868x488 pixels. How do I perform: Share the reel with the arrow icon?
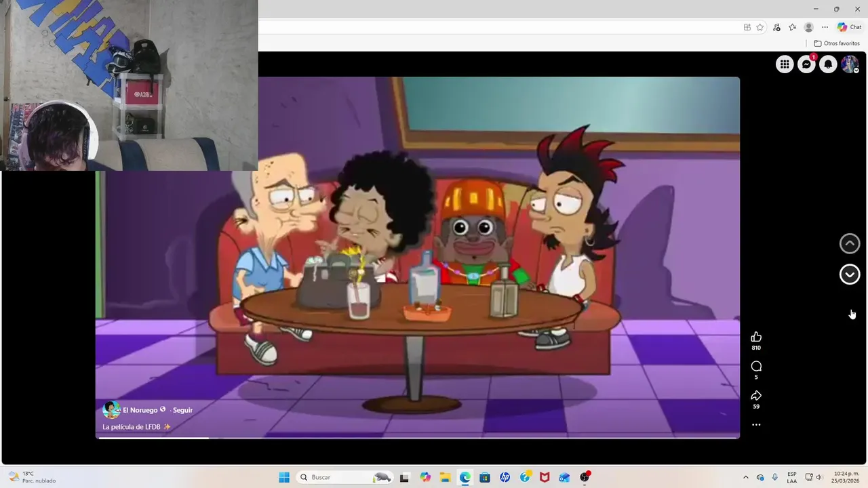(x=756, y=395)
